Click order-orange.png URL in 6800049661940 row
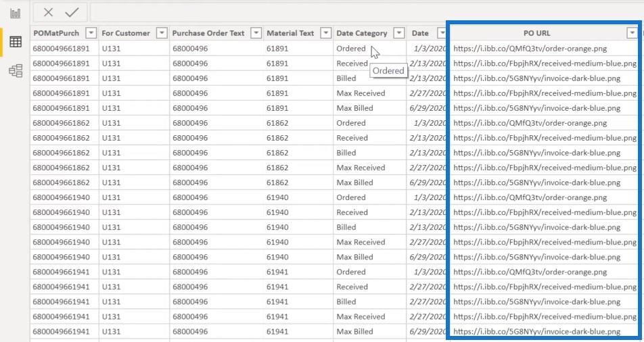 tap(530, 197)
